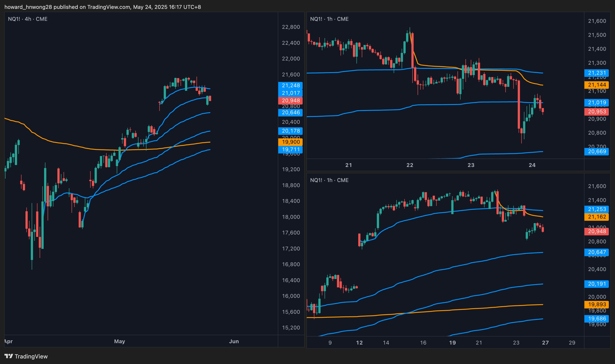Viewport: 615px width, 364px height.
Task: Click date 27 on bottom-right chart axis
Action: (x=545, y=343)
